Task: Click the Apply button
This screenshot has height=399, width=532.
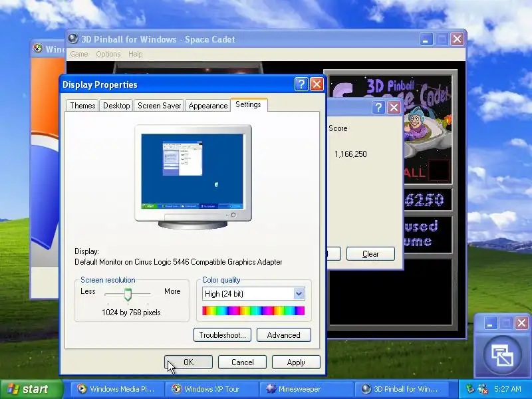Action: tap(296, 362)
